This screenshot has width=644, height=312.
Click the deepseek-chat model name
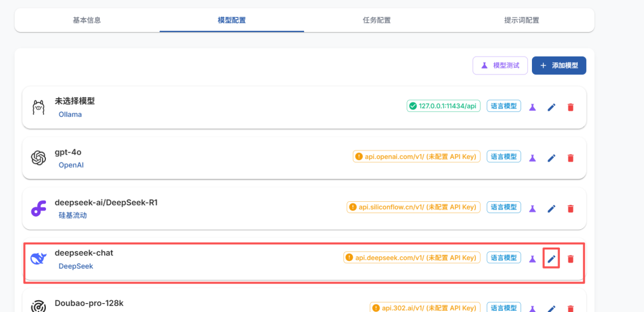pyautogui.click(x=84, y=253)
